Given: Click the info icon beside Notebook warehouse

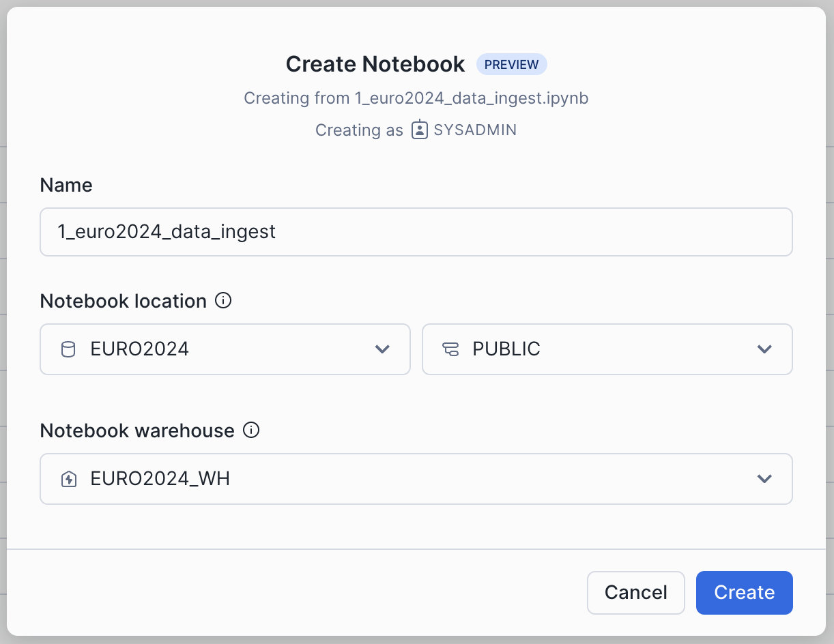Looking at the screenshot, I should [251, 430].
